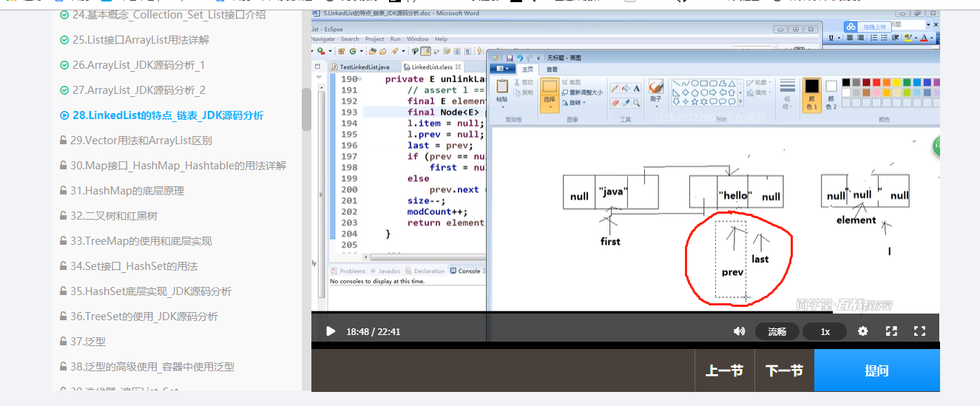
Task: Open lesson 25 List接口ArrayList用法详解
Action: pos(135,40)
